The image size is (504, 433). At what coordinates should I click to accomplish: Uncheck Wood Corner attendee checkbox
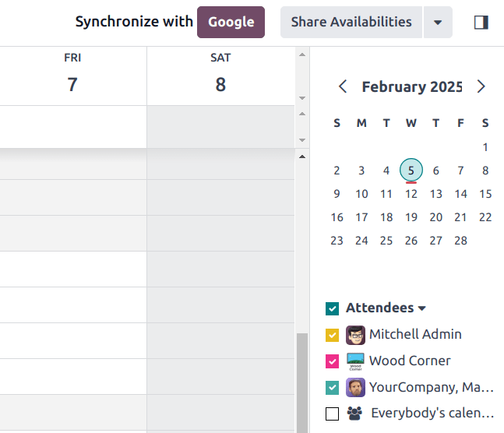point(333,361)
